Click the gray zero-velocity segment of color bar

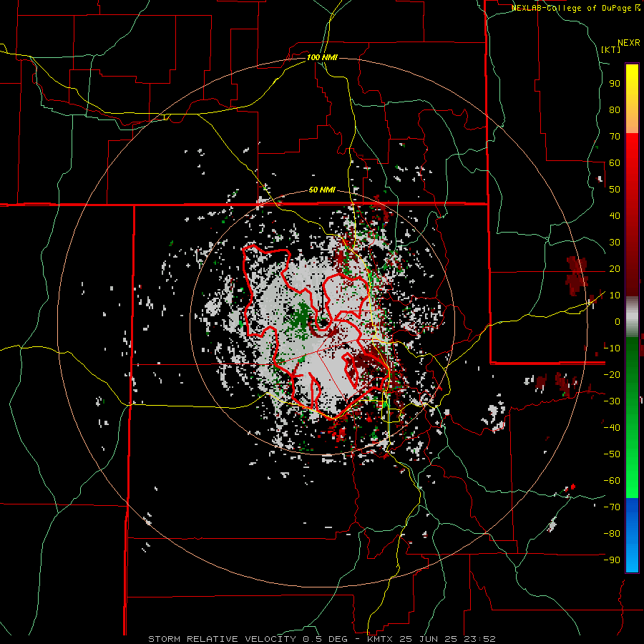tap(632, 316)
